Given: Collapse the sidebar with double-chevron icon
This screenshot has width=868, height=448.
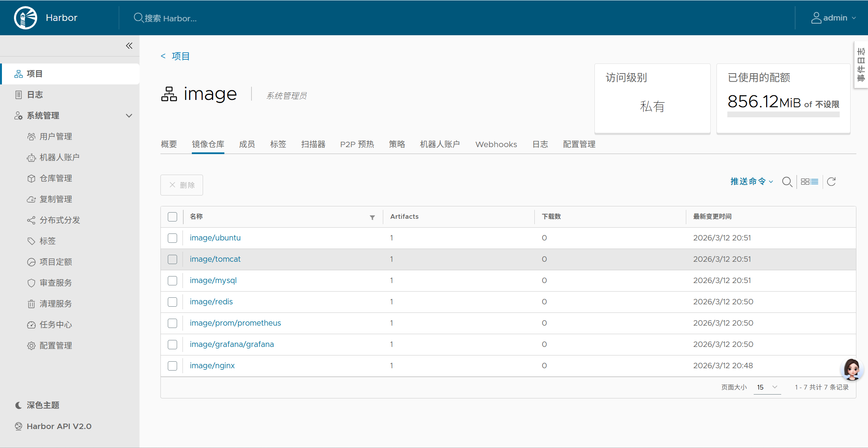Looking at the screenshot, I should 129,46.
